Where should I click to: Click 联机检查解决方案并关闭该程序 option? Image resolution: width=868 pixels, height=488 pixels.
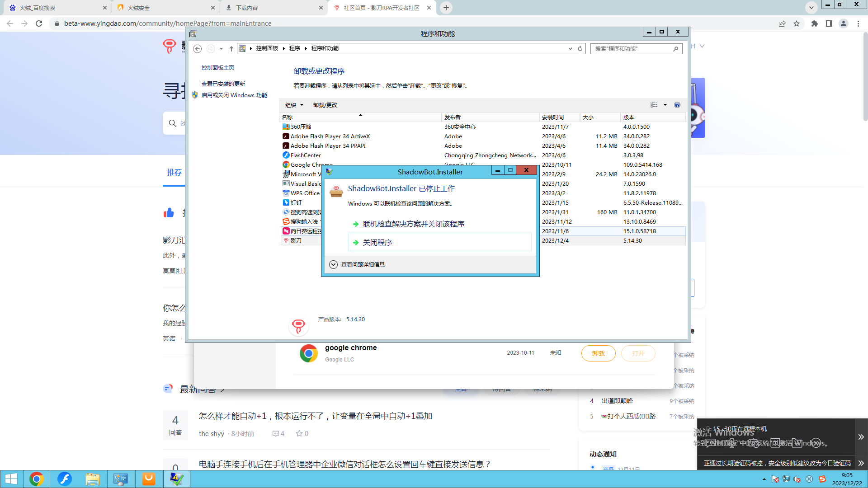tap(413, 224)
